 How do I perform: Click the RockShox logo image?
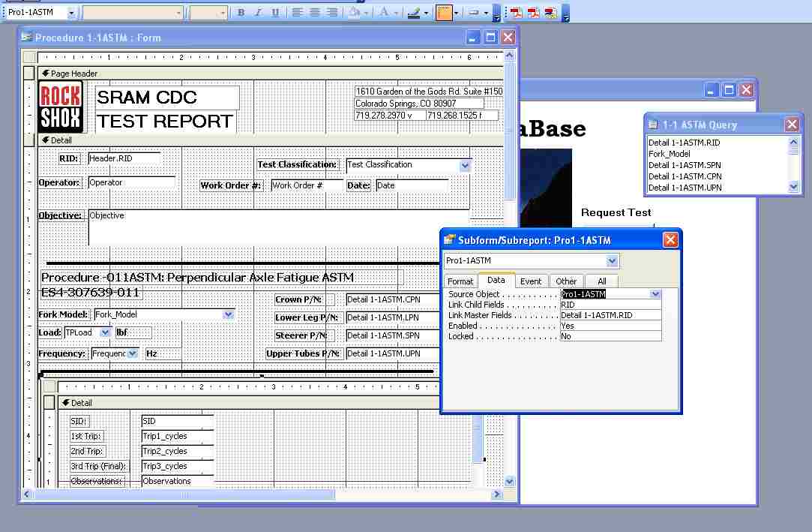click(x=60, y=107)
